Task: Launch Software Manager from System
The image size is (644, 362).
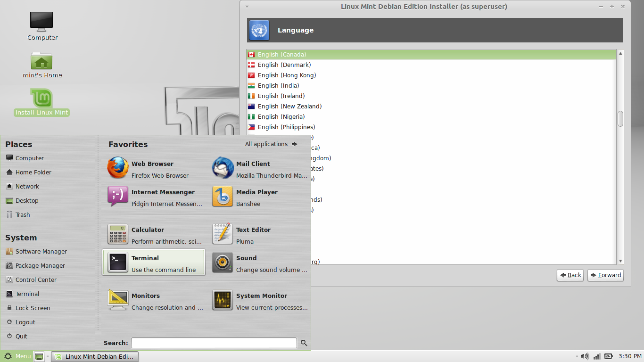Action: coord(36,252)
